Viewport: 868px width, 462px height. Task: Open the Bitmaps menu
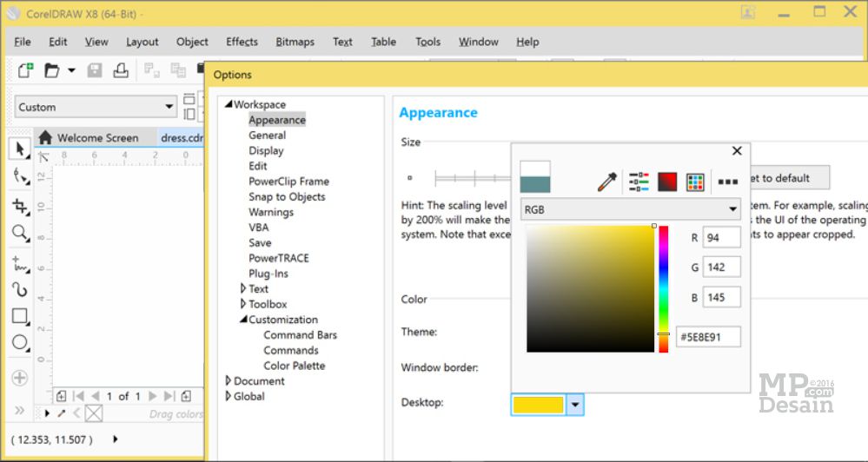point(295,42)
